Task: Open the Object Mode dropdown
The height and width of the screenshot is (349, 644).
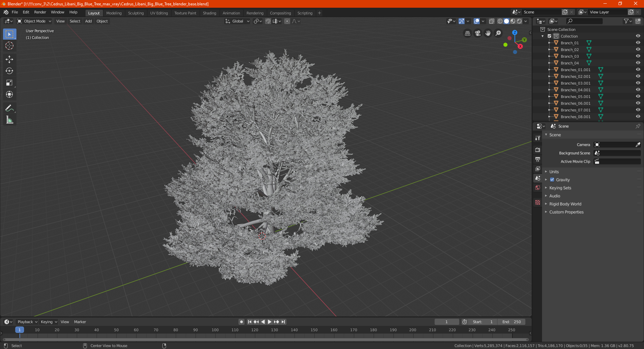Action: (x=34, y=21)
